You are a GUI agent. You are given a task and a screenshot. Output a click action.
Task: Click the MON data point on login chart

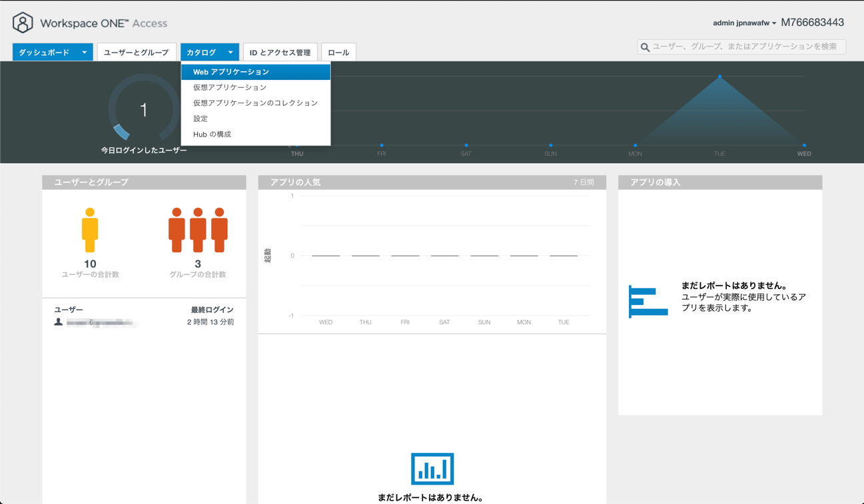[636, 145]
